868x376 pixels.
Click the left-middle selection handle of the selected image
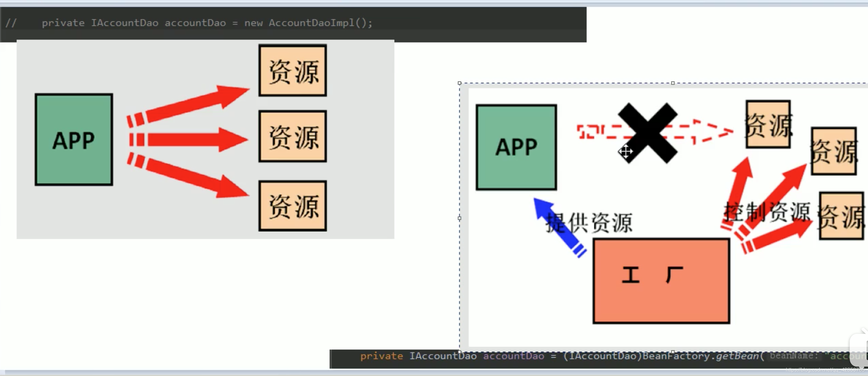point(459,218)
